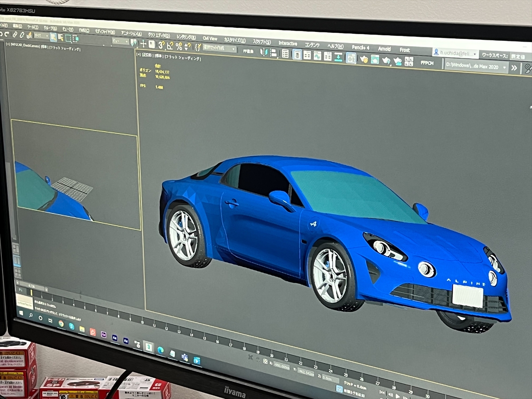Click Render in the Cloud teapot icon

397,61
